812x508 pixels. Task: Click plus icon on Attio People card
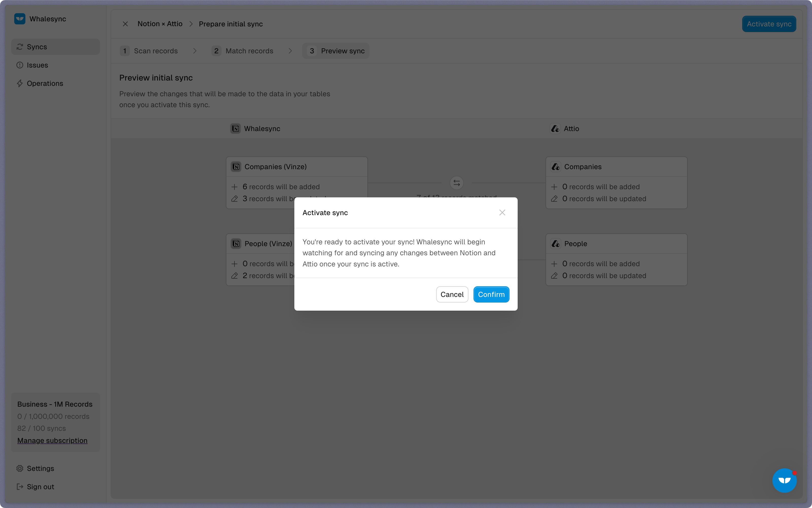554,264
